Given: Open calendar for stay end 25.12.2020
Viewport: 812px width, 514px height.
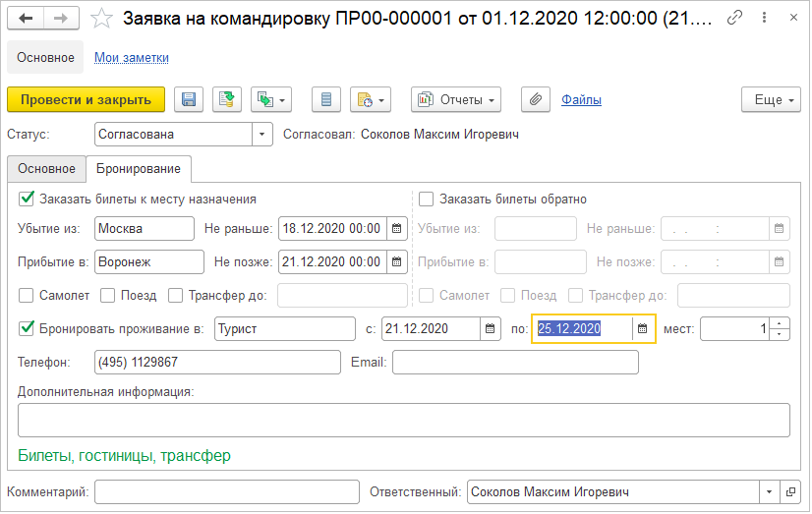Looking at the screenshot, I should [643, 328].
